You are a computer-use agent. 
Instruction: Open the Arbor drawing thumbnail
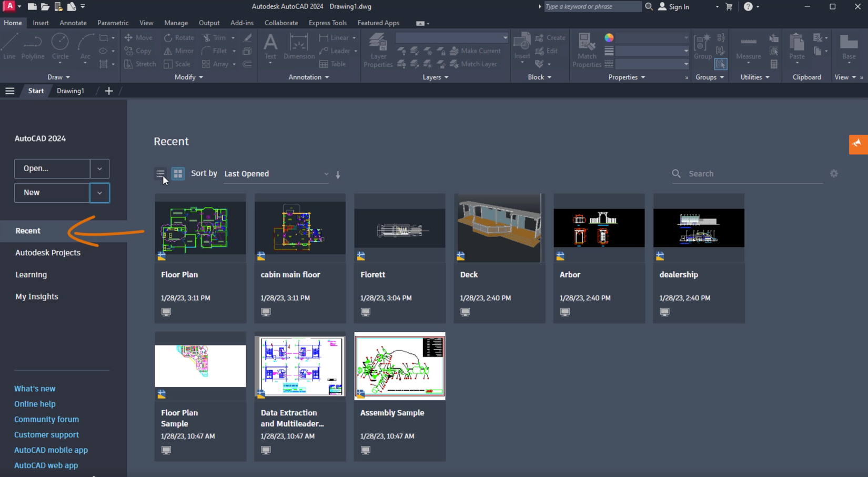[599, 227]
